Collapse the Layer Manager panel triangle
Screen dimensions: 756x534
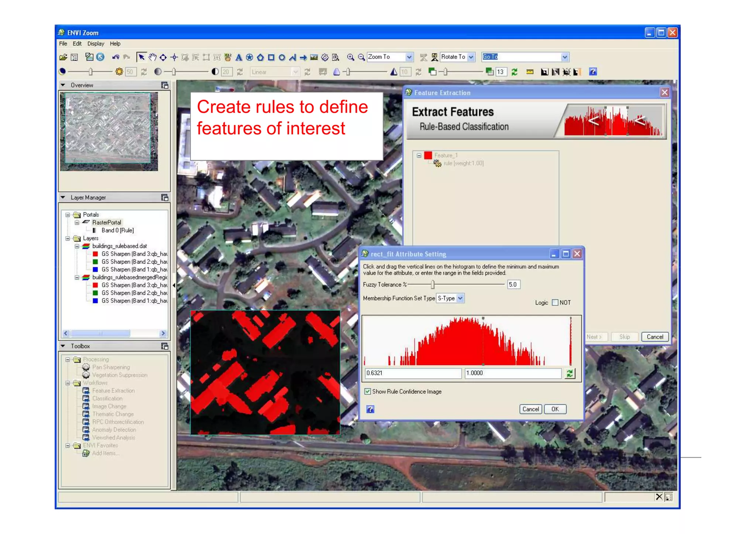(63, 198)
